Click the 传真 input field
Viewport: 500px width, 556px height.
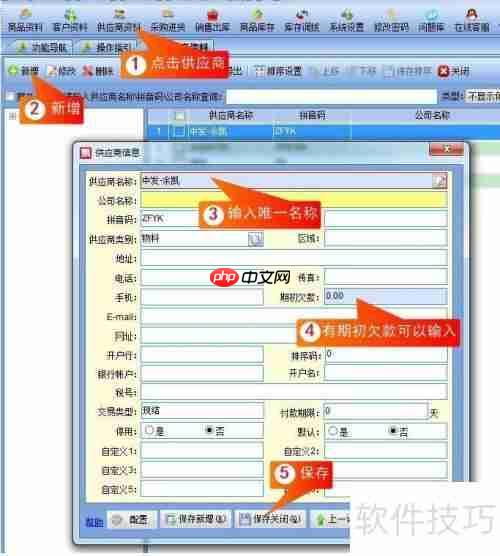[386, 277]
